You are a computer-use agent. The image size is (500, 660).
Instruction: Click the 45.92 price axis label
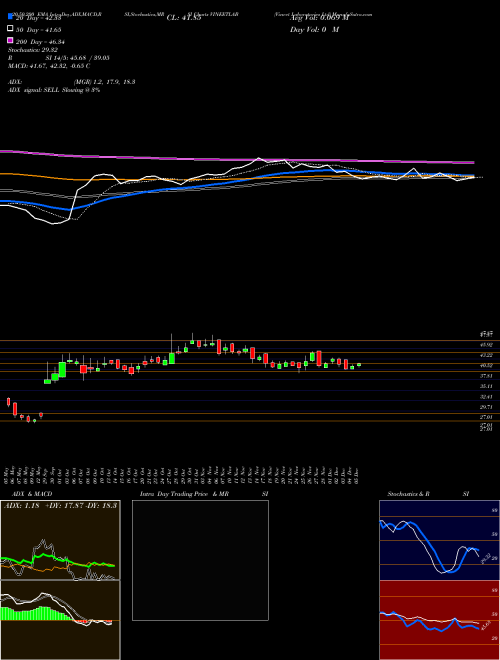click(x=487, y=345)
